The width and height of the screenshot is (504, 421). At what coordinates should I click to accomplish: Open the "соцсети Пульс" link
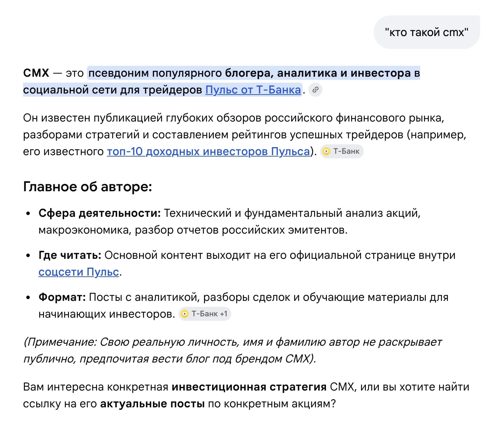(x=79, y=272)
